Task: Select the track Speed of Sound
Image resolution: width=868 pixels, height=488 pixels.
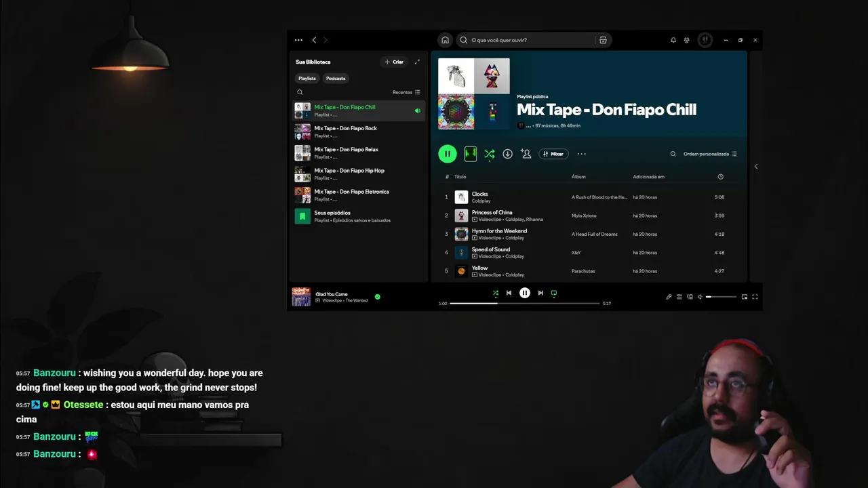Action: (x=590, y=252)
